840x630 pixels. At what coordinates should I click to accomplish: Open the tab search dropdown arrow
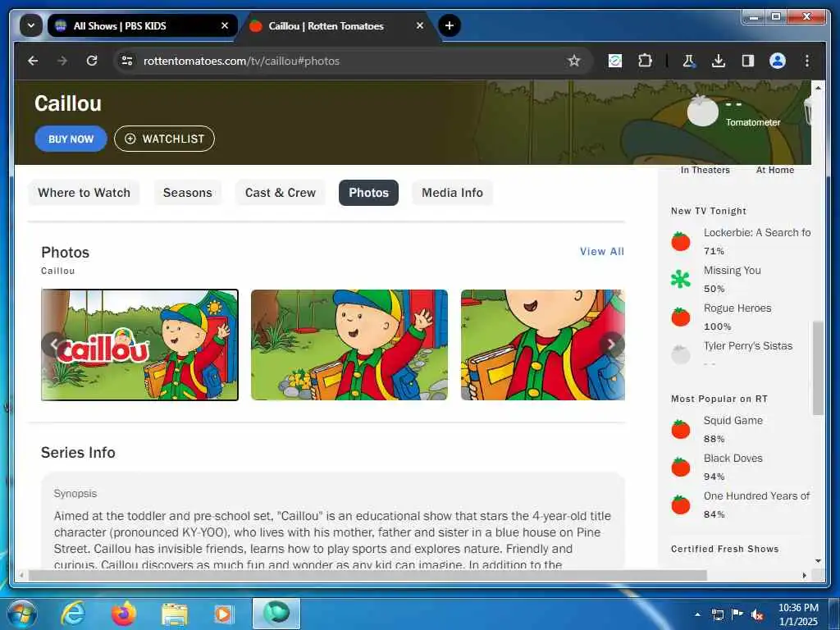coord(31,25)
